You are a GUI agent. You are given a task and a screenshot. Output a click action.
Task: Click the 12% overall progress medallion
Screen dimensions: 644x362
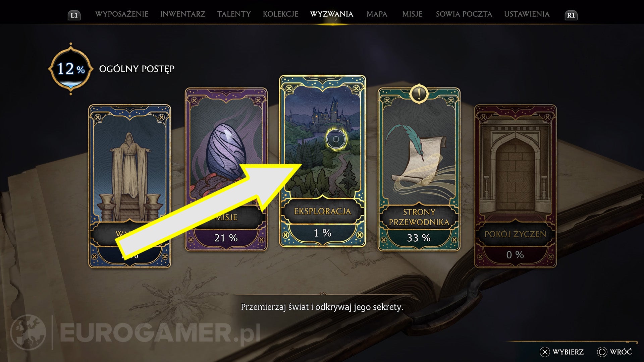(71, 69)
